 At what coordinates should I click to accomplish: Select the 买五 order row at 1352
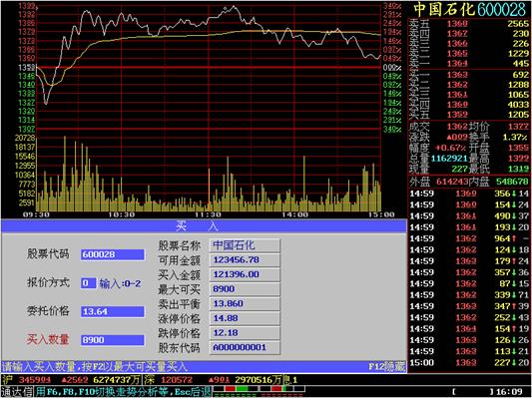pyautogui.click(x=469, y=115)
